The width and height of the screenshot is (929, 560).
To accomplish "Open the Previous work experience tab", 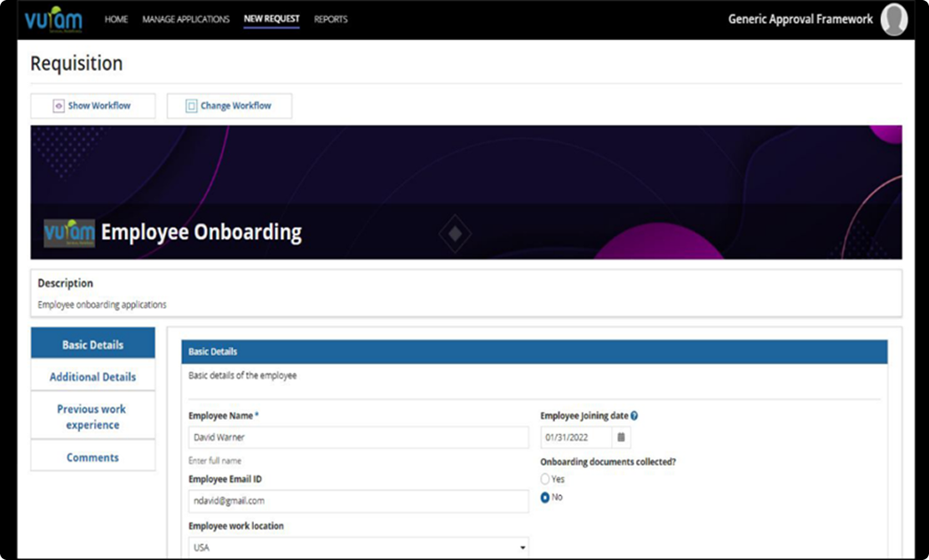I will 92,417.
